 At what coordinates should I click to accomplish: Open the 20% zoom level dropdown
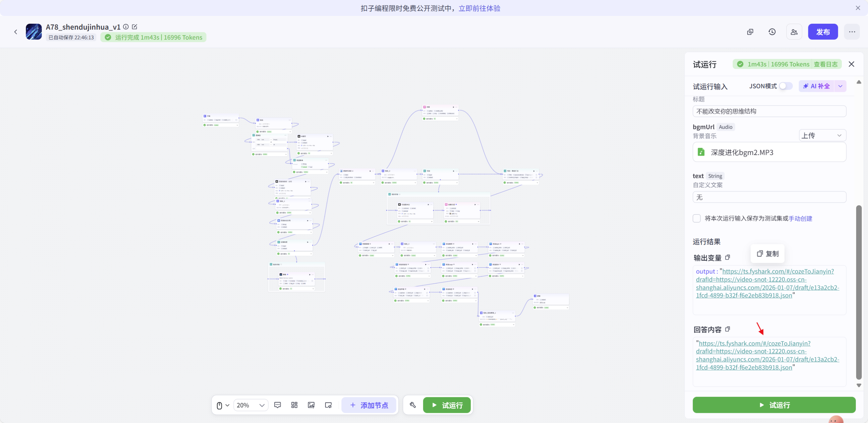click(251, 405)
